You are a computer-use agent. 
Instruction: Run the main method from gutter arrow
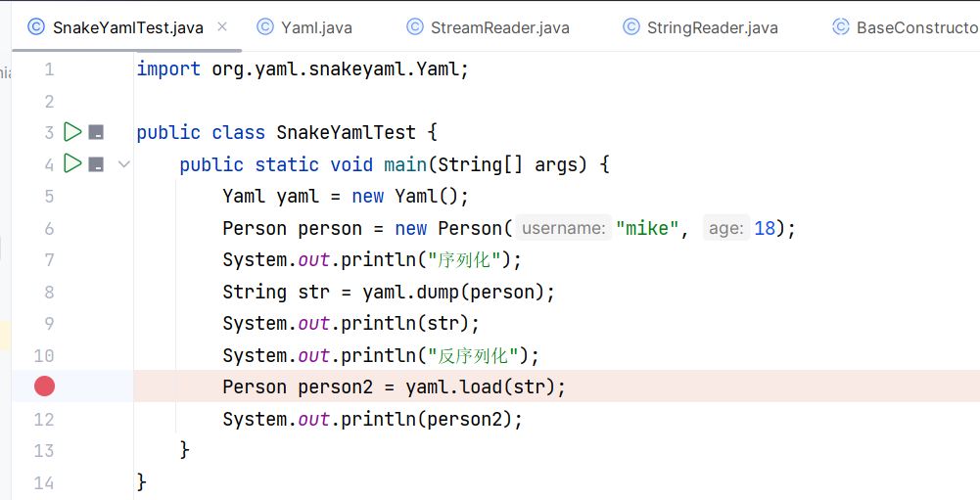(72, 163)
